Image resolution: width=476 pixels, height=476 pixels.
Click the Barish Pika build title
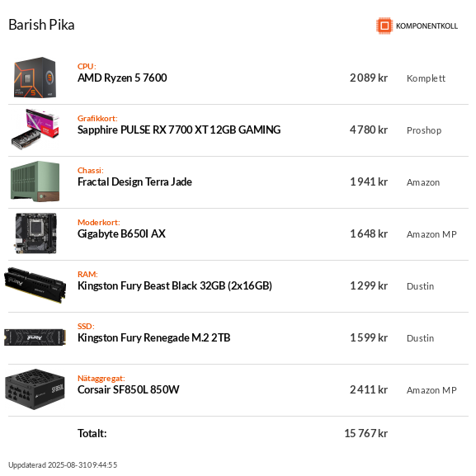pyautogui.click(x=41, y=25)
